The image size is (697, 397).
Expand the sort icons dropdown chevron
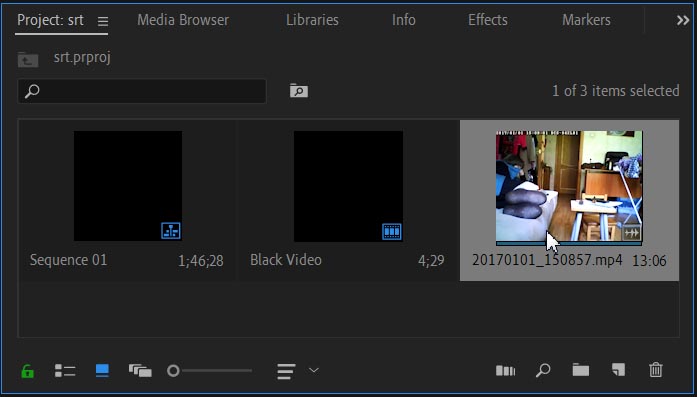pos(314,370)
